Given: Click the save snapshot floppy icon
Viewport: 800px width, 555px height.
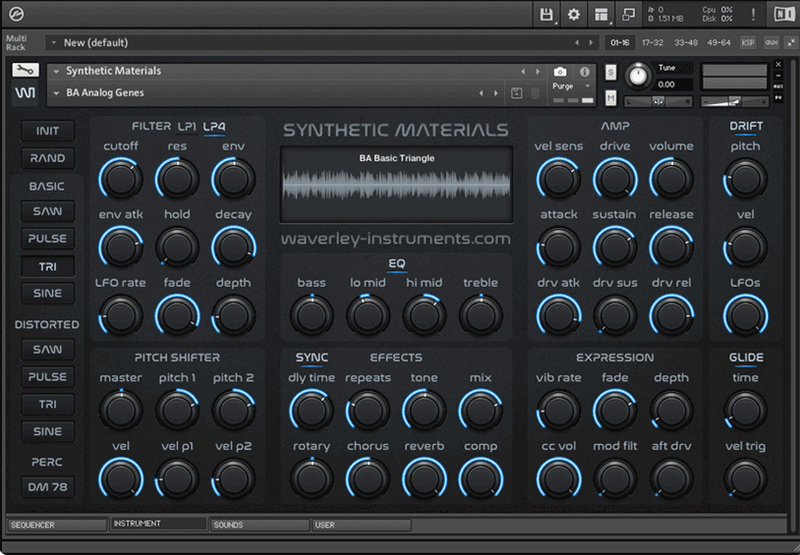Looking at the screenshot, I should (x=516, y=93).
